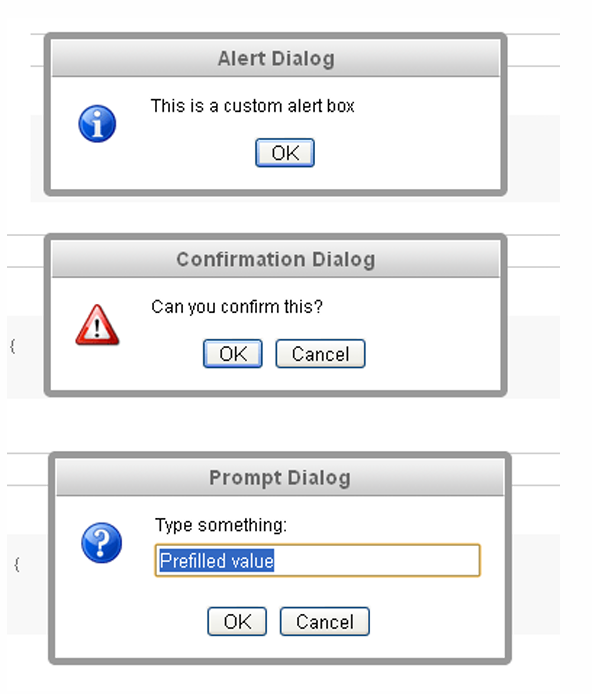592x694 pixels.
Task: Cancel the Prompt Dialog
Action: pyautogui.click(x=325, y=621)
